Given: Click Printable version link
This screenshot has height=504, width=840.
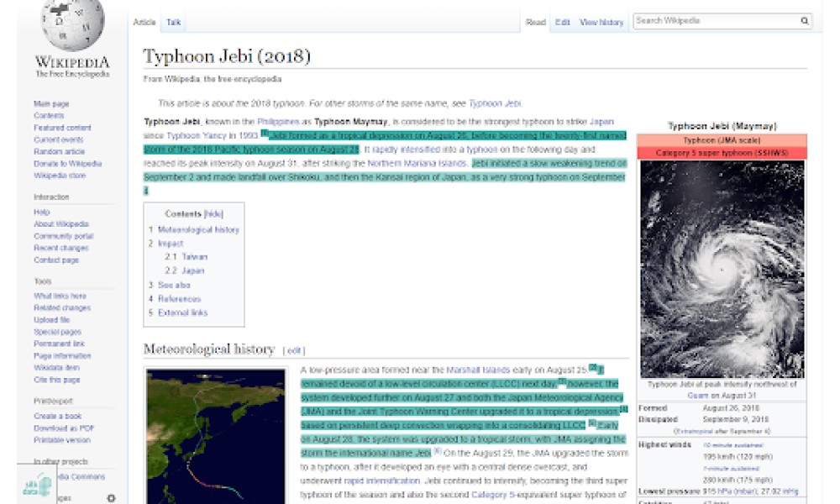Looking at the screenshot, I should coord(61,440).
